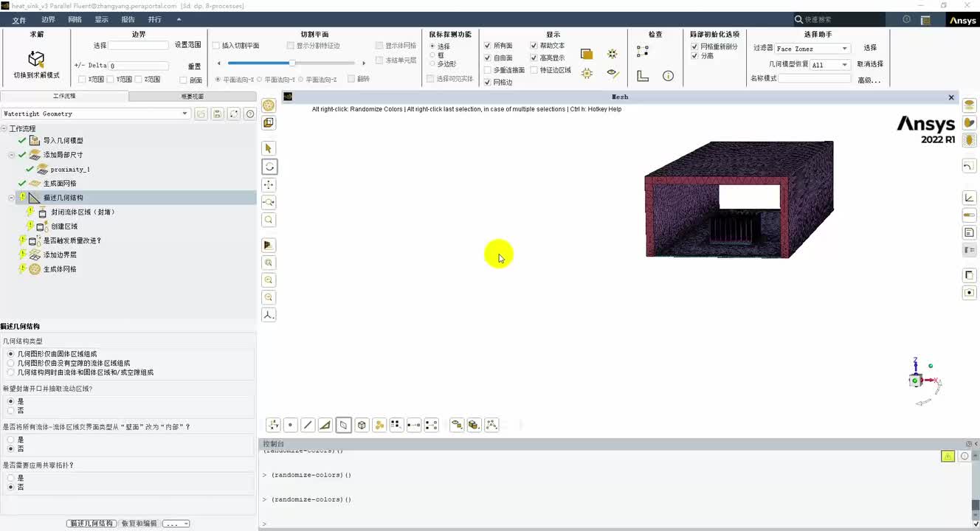Click the face selection filter icon in bottom toolbar
The image size is (980, 531).
(343, 425)
